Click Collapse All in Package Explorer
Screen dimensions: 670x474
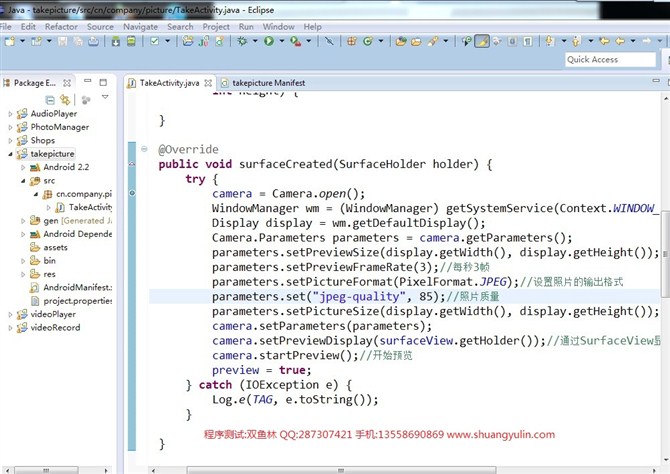(50, 100)
